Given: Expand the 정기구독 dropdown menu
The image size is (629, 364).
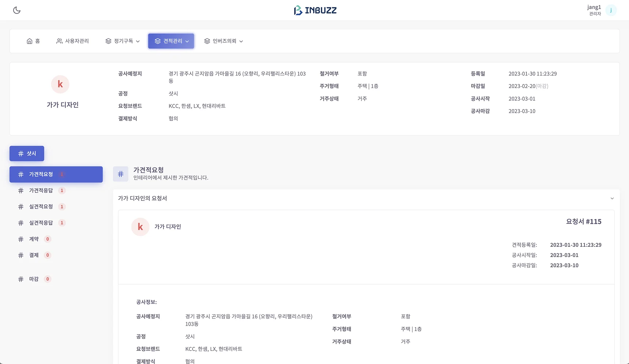Looking at the screenshot, I should tap(123, 41).
